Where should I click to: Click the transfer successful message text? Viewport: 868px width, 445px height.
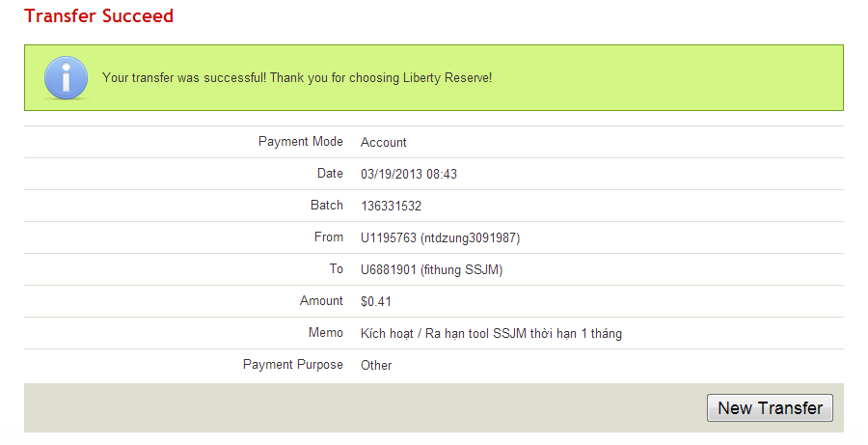(x=297, y=77)
